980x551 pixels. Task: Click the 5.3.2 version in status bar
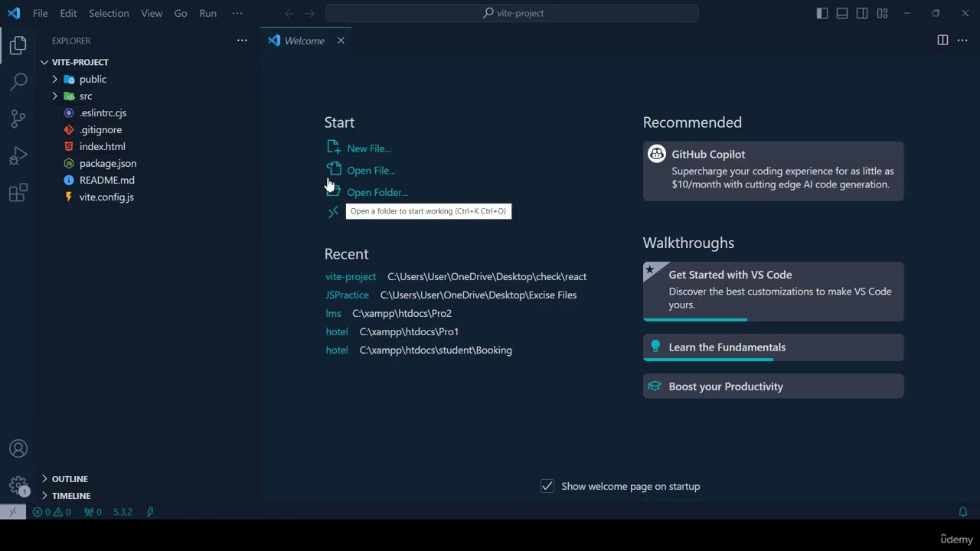[122, 512]
